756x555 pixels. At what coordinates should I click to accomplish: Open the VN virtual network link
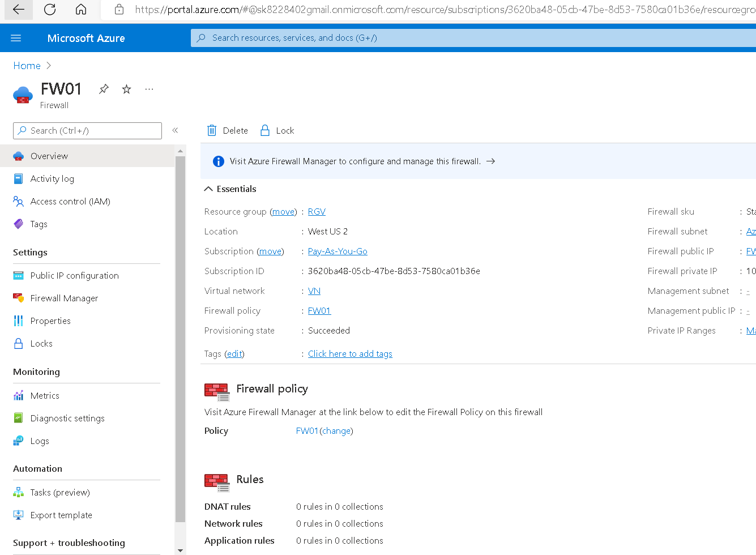314,291
